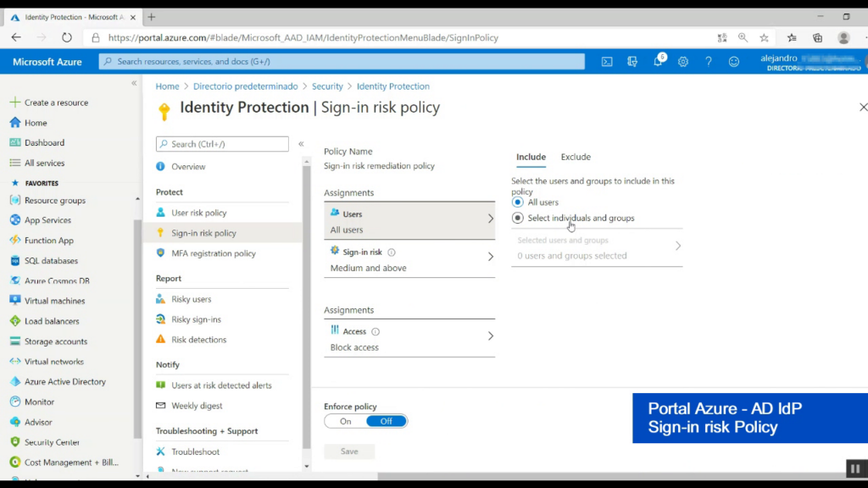Open portal settings gear icon
Viewport: 868px width, 488px height.
[683, 61]
